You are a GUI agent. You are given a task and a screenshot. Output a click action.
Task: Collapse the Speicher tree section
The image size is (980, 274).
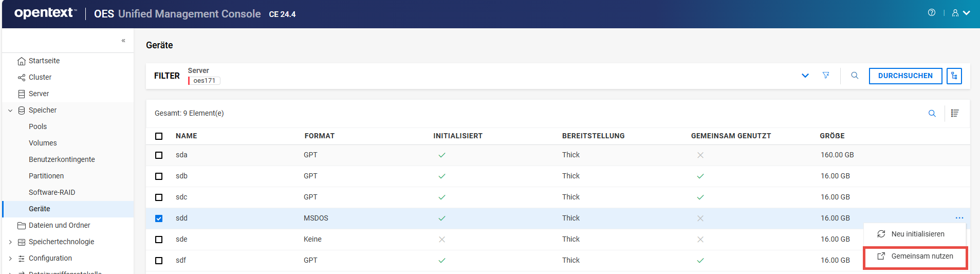(10, 111)
